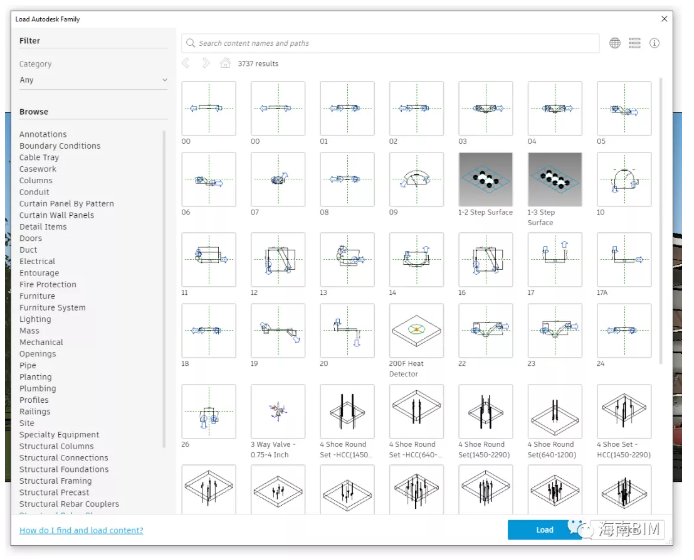Click the Load button
The width and height of the screenshot is (694, 560).
pos(544,530)
